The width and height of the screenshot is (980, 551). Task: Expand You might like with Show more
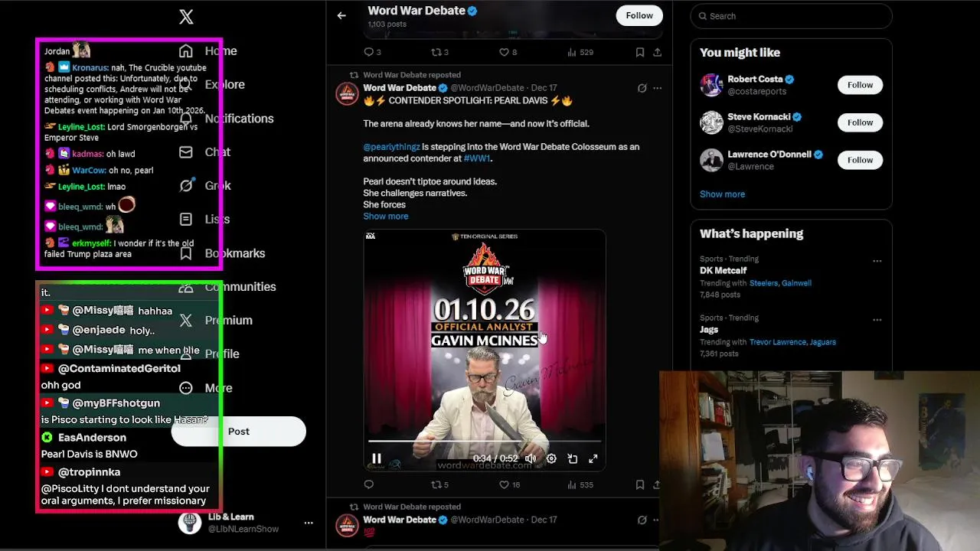pos(722,194)
